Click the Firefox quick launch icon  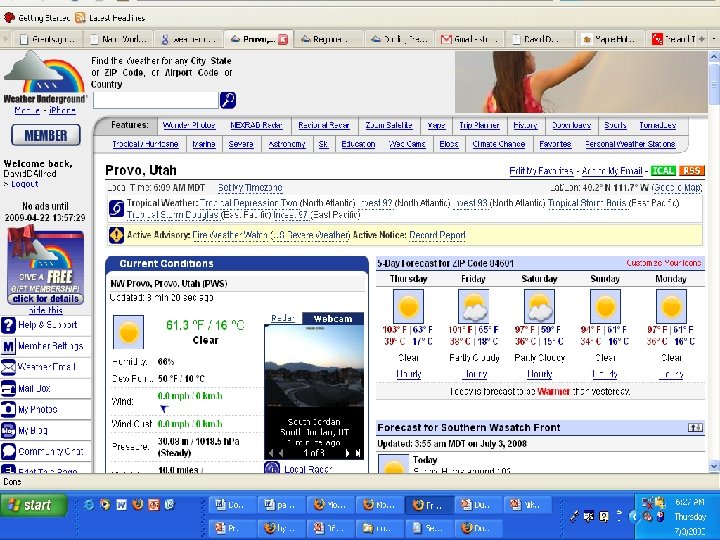137,505
